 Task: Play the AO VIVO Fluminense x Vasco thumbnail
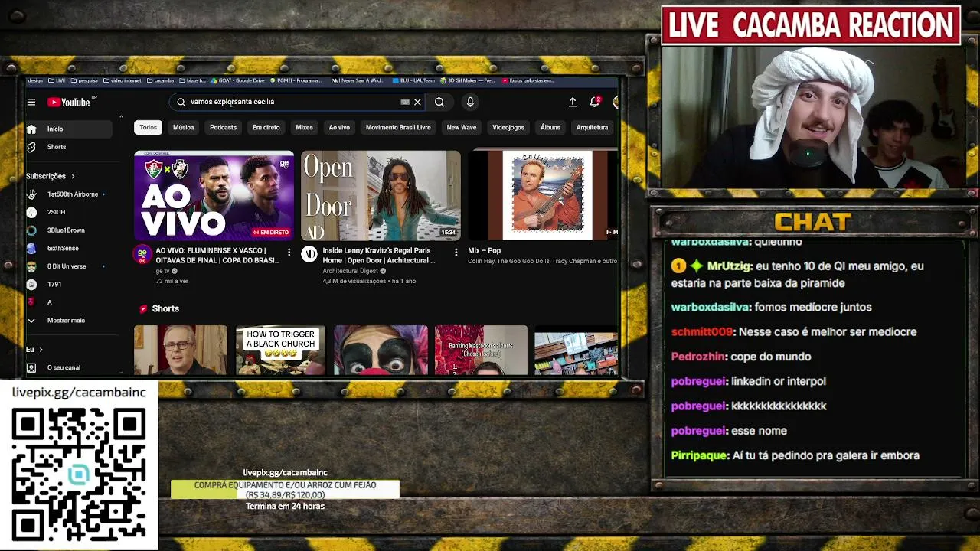(x=214, y=195)
